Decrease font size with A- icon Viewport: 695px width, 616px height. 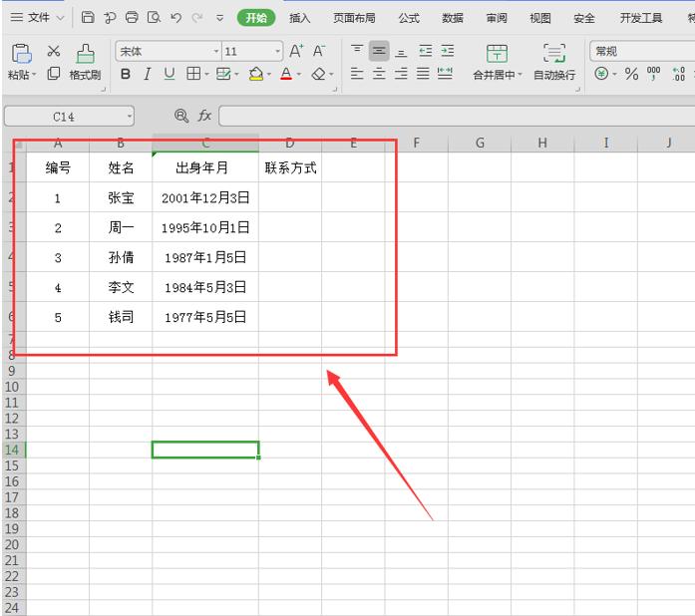(319, 51)
